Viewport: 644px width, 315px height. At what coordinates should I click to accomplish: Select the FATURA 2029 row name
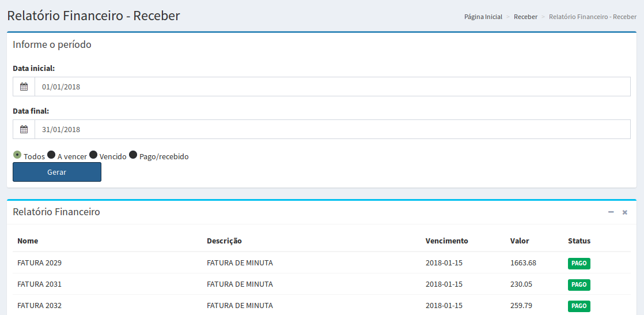click(x=39, y=262)
